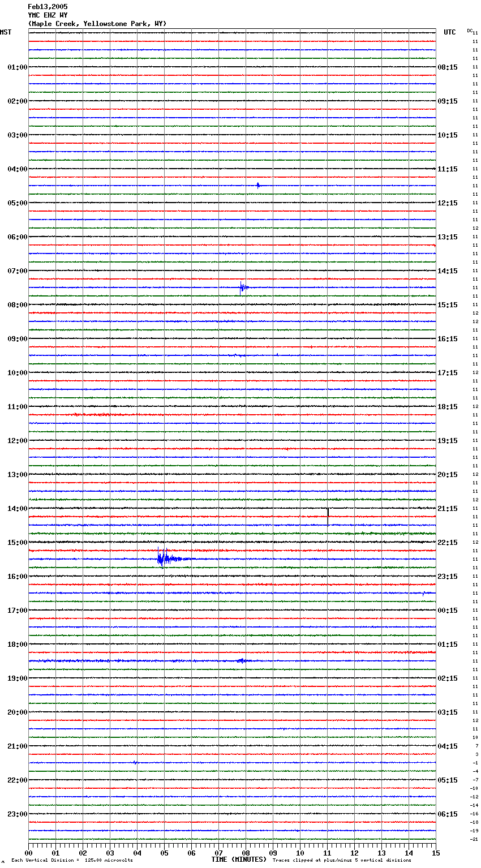Select the 11:15 UTC time label
The image size is (481, 868).
click(x=448, y=169)
